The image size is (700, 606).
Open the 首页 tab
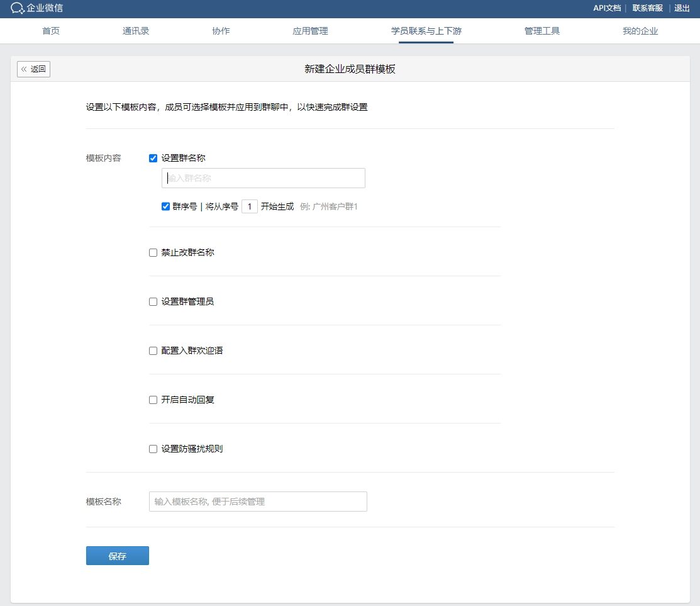coord(51,31)
